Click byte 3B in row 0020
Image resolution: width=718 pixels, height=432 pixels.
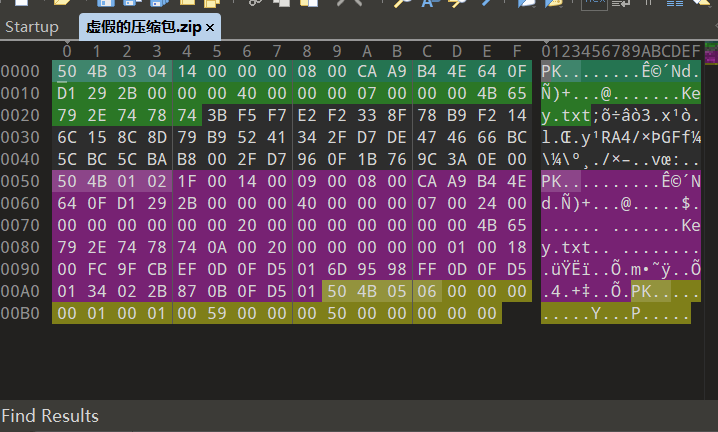point(217,115)
